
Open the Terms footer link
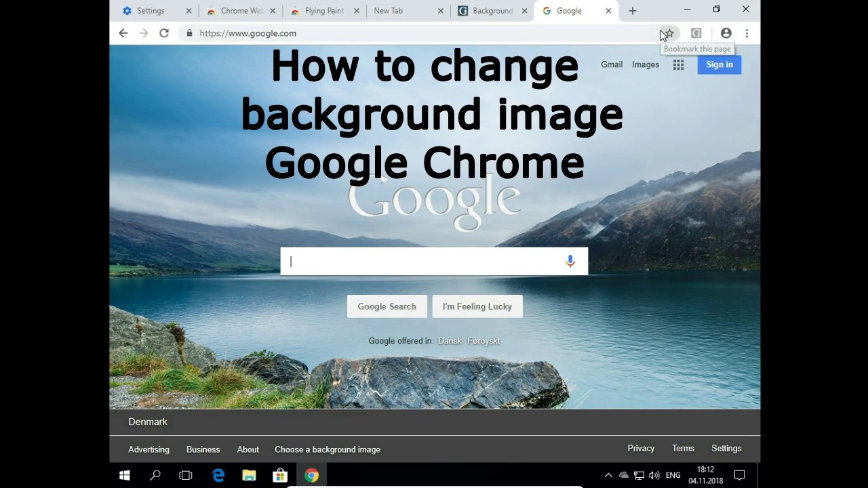tap(683, 448)
